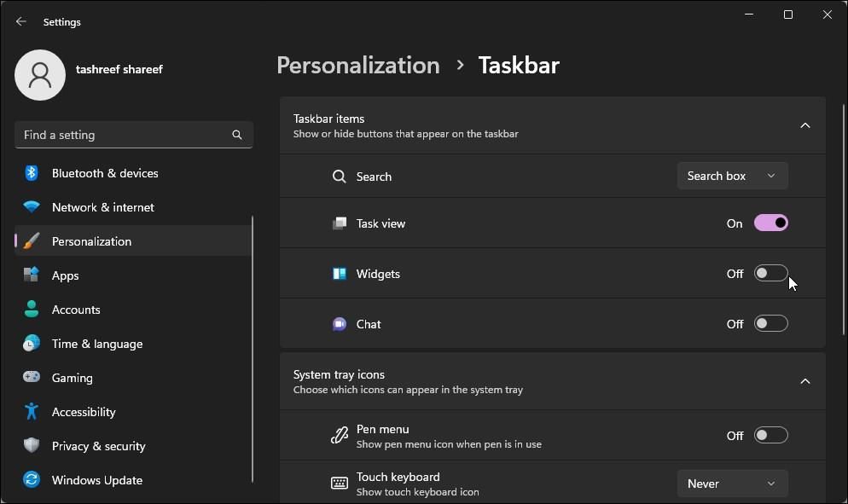Click the Pen menu icon
Image resolution: width=848 pixels, height=504 pixels.
coord(339,435)
